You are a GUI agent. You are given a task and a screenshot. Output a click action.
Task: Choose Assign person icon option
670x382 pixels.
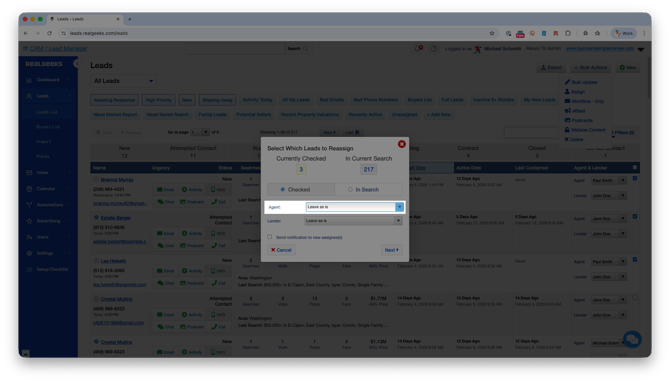click(x=575, y=92)
